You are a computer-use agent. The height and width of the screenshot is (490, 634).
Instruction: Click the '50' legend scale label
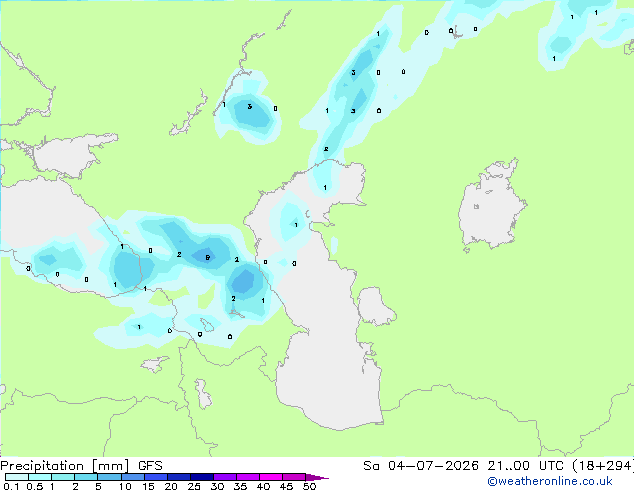coord(309,486)
